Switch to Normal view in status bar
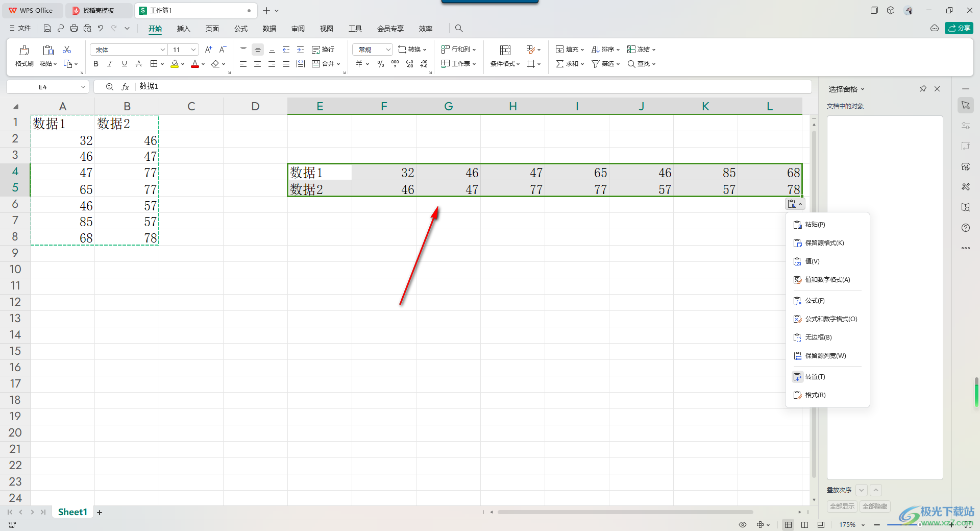 (789, 524)
